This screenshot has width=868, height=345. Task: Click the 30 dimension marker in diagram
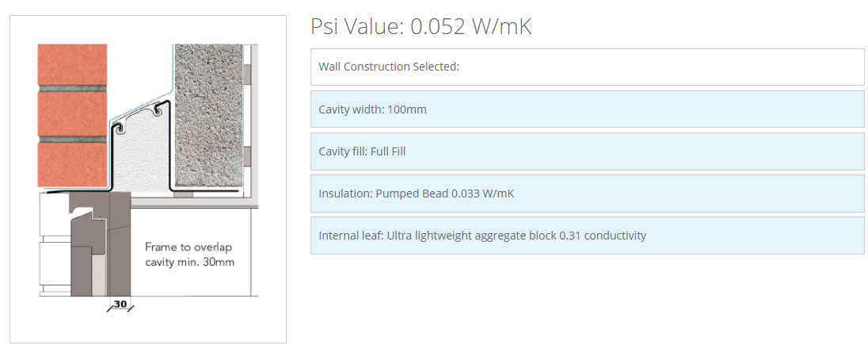(x=120, y=305)
